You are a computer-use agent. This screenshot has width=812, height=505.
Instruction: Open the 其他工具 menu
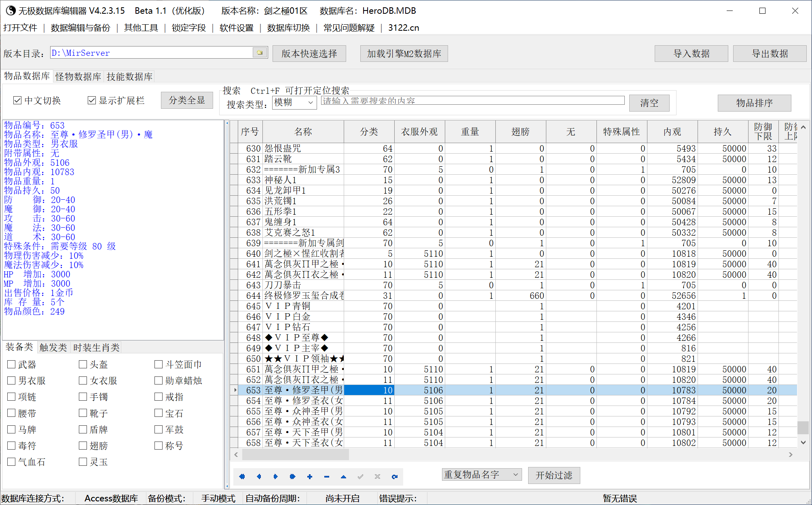[x=141, y=28]
